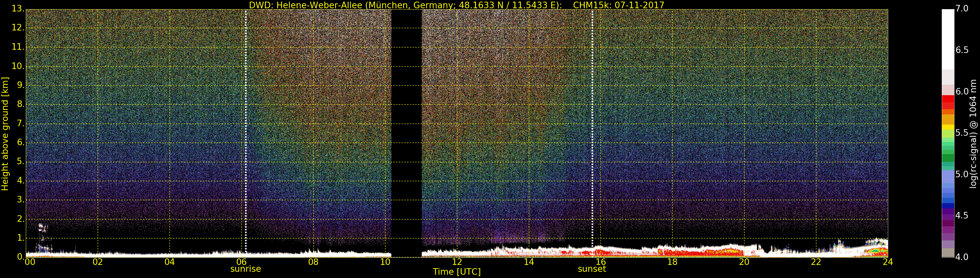Click the 'Time [UTC]' axis title
The width and height of the screenshot is (980, 278).
click(x=457, y=272)
